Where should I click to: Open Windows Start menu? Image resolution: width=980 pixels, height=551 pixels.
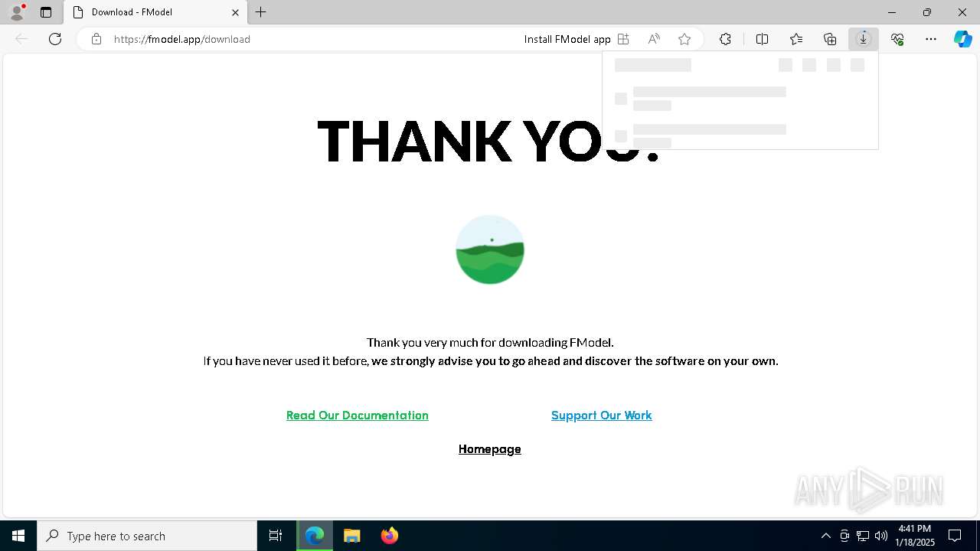tap(18, 536)
